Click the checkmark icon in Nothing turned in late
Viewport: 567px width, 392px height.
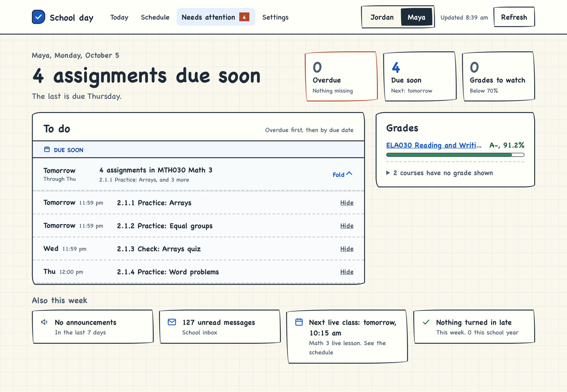(426, 322)
